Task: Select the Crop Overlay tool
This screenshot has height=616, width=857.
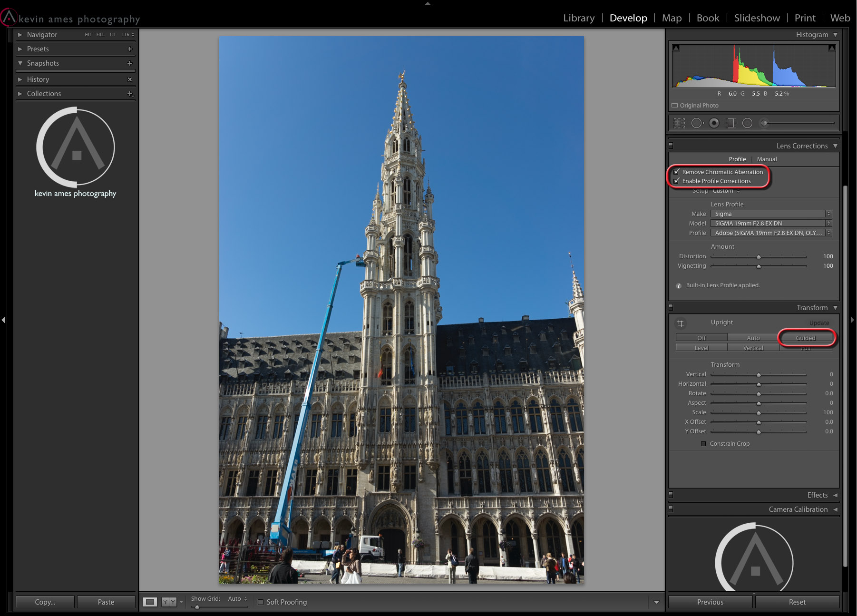Action: click(x=679, y=123)
